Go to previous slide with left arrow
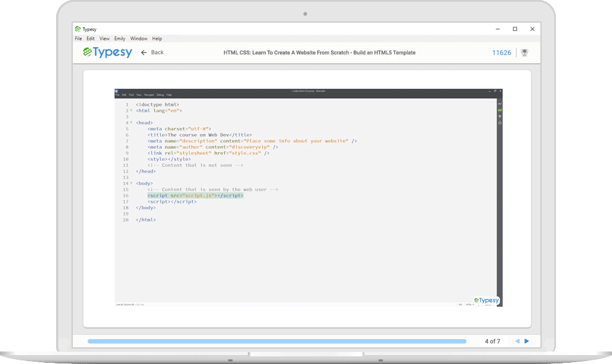The width and height of the screenshot is (612, 364). coord(517,341)
